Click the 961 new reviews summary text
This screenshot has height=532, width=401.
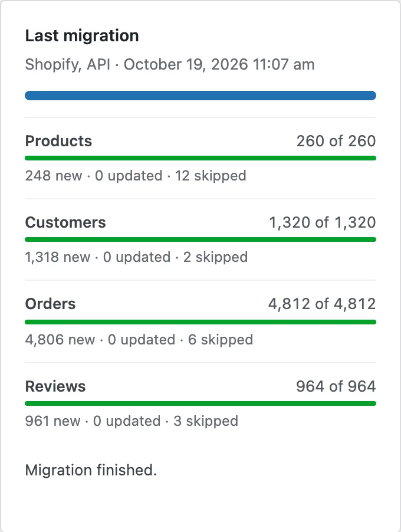tap(132, 421)
